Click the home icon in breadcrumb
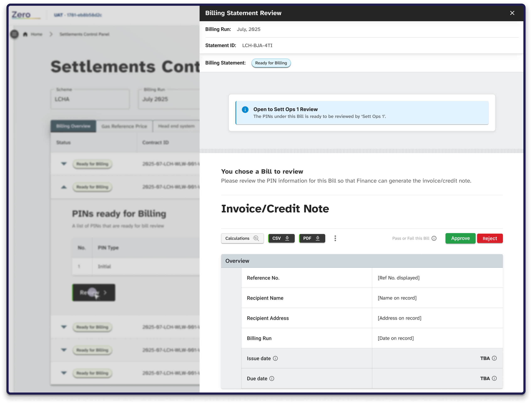532x404 pixels. coord(25,34)
